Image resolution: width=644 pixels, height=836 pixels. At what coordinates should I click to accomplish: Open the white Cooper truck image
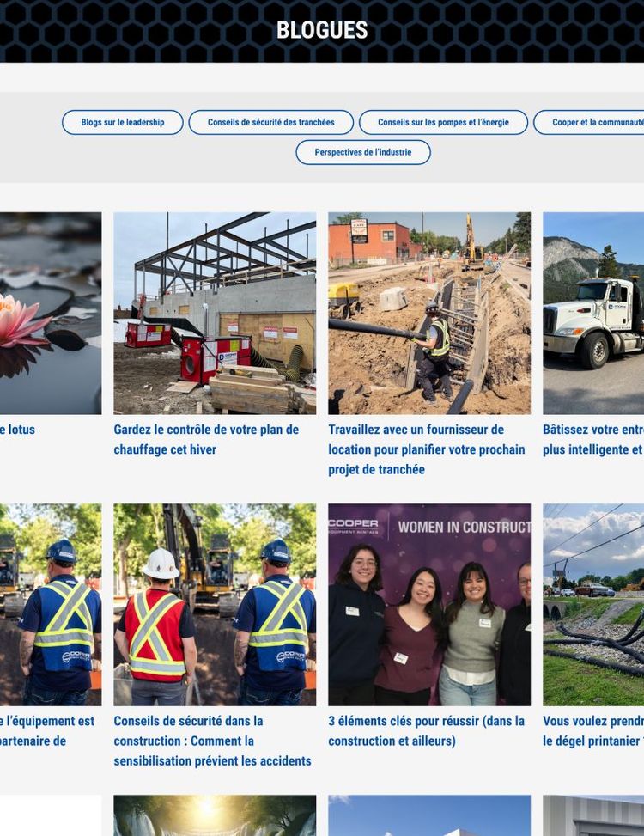[593, 313]
